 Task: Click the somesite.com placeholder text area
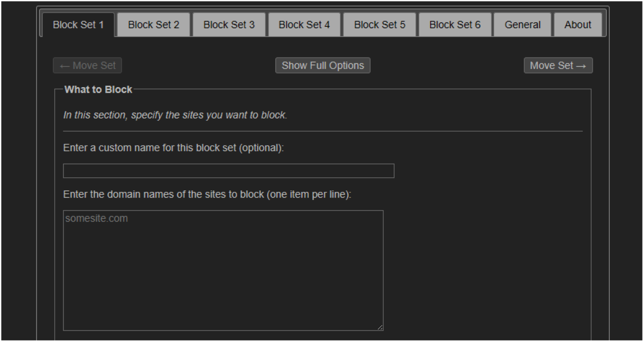[96, 218]
